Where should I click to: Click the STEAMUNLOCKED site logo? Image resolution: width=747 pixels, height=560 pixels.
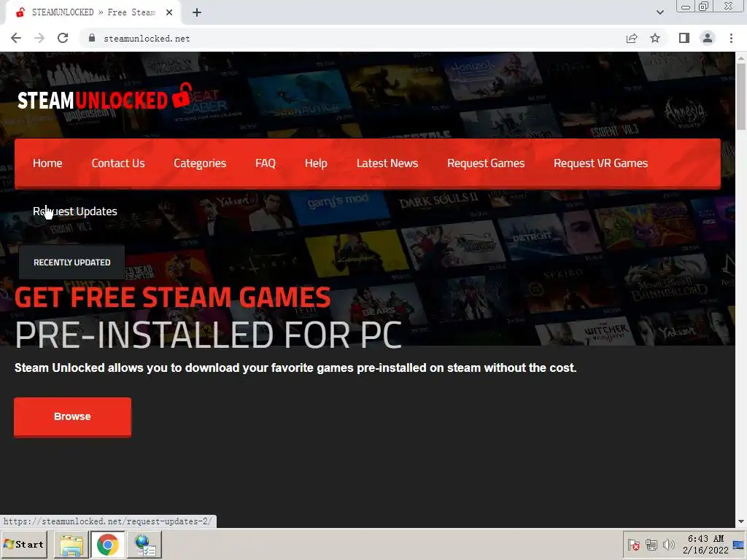point(105,98)
